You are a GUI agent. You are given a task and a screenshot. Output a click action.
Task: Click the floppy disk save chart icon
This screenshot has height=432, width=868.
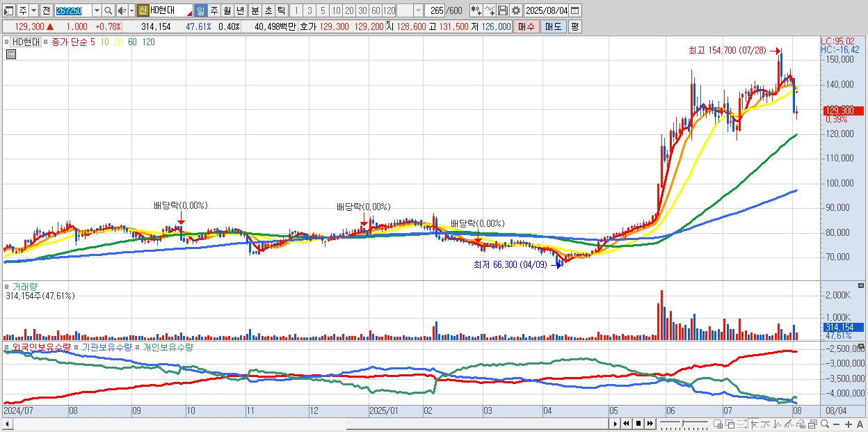(x=503, y=10)
